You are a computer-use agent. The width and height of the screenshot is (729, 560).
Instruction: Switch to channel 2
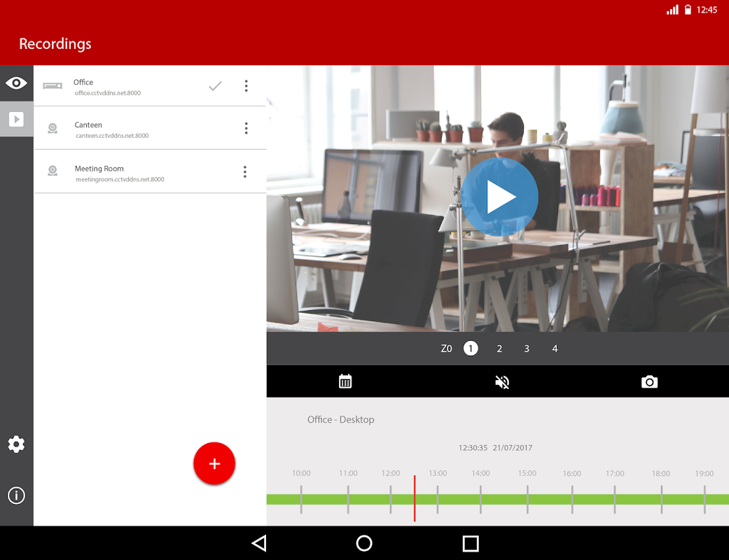coord(499,349)
